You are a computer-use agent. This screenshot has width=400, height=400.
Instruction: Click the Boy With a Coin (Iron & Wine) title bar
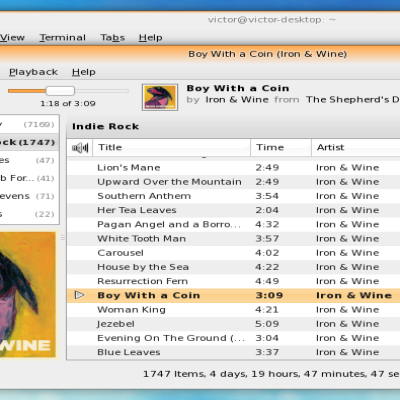pos(268,54)
